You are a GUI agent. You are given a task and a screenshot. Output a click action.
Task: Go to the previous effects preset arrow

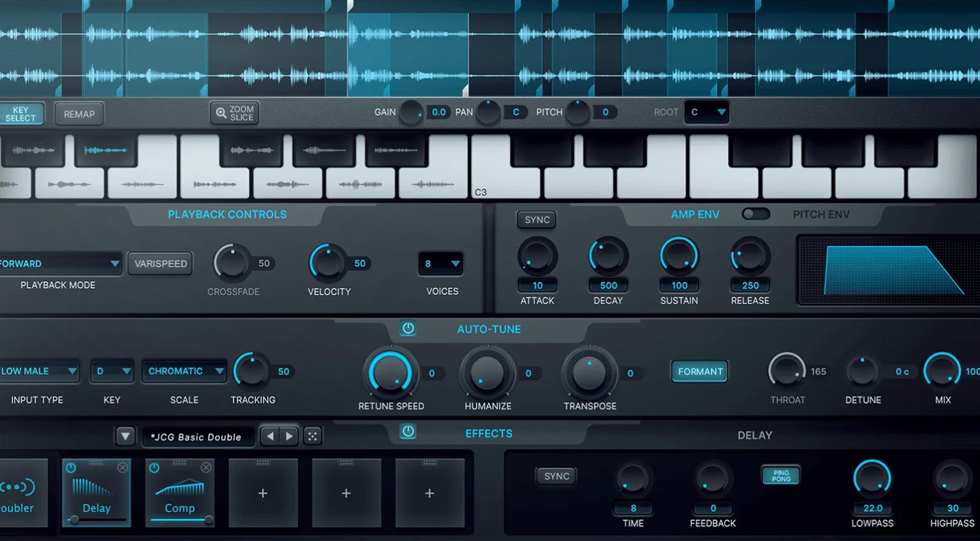point(271,436)
